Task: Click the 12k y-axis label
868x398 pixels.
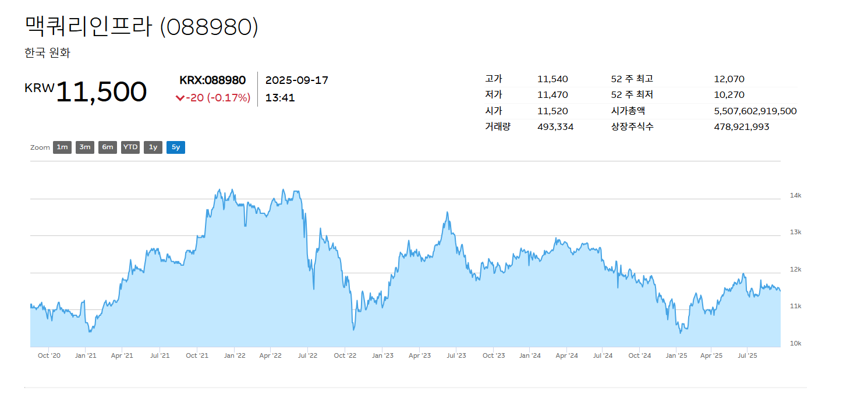Action: point(795,269)
